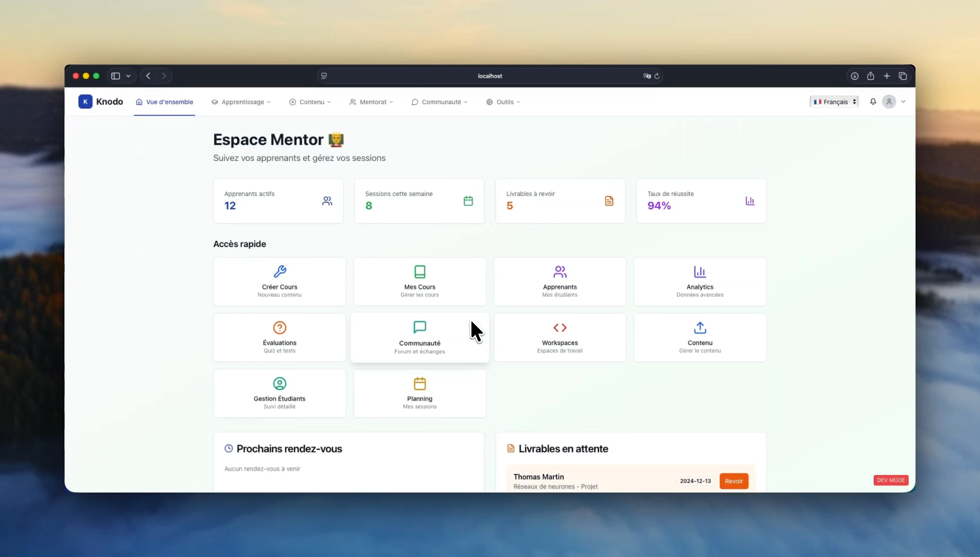Open Planning calendar shortcut

[x=419, y=393]
